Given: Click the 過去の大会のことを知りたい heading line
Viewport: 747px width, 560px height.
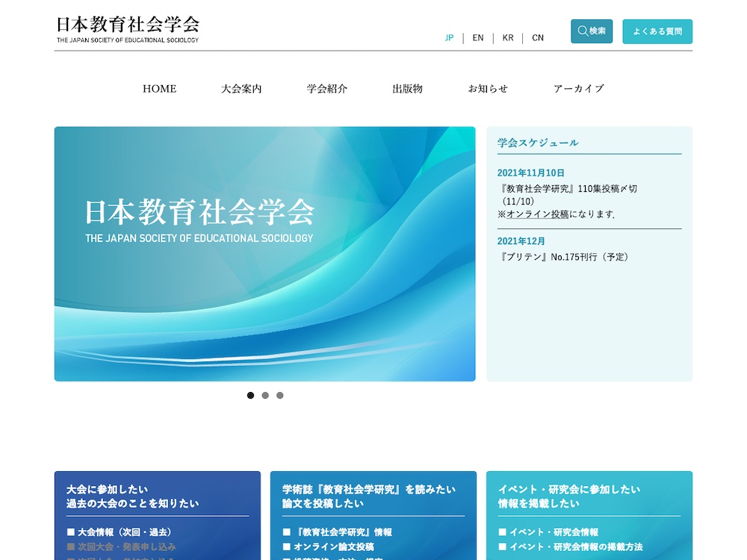Looking at the screenshot, I should 132,503.
